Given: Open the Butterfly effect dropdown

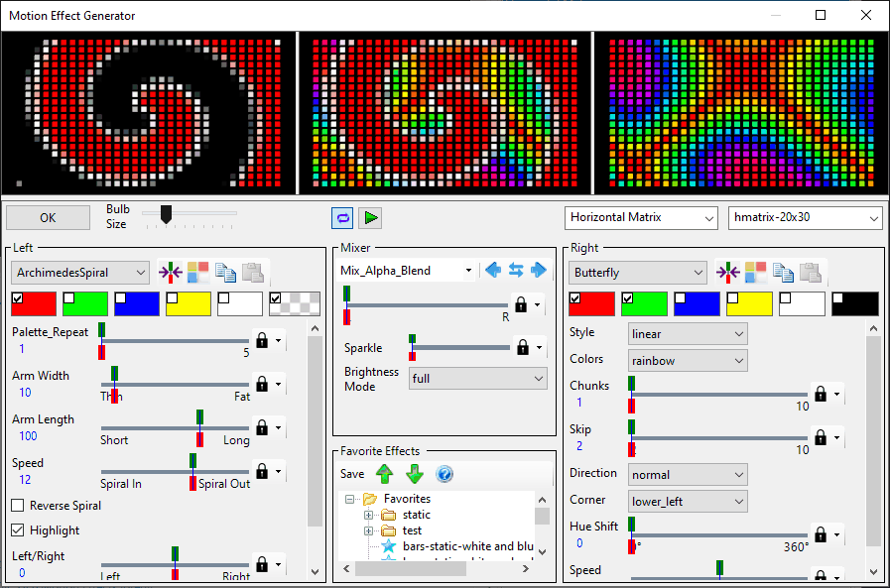Looking at the screenshot, I should point(638,273).
